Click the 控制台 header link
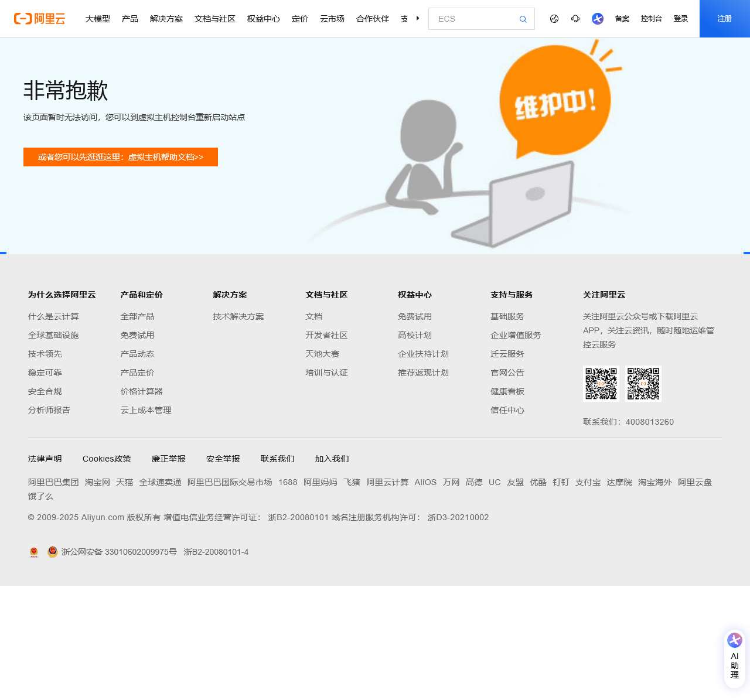The width and height of the screenshot is (750, 700). click(652, 19)
